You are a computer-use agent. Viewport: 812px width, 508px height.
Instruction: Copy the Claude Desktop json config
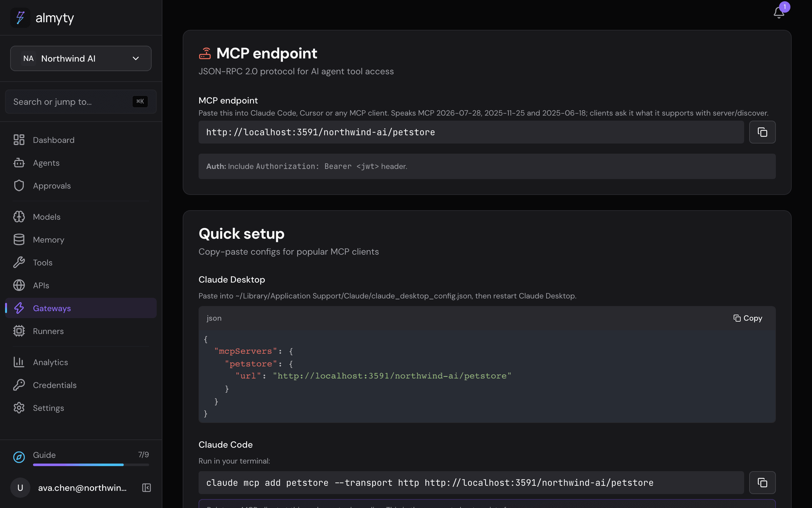tap(748, 318)
